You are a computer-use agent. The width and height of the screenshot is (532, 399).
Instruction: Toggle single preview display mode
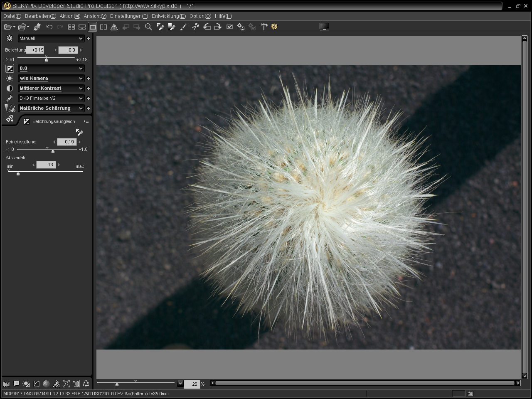(x=93, y=27)
